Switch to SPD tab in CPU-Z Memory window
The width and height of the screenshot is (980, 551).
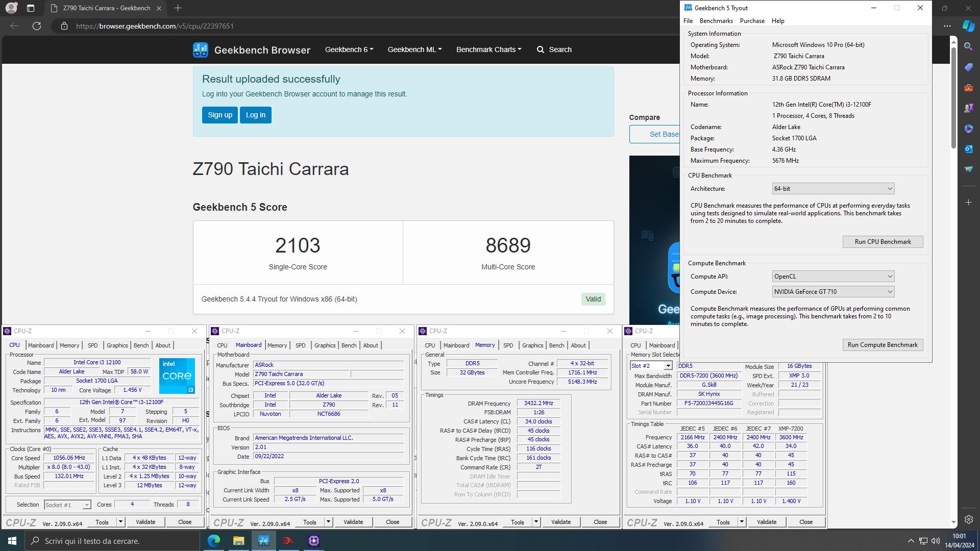508,345
